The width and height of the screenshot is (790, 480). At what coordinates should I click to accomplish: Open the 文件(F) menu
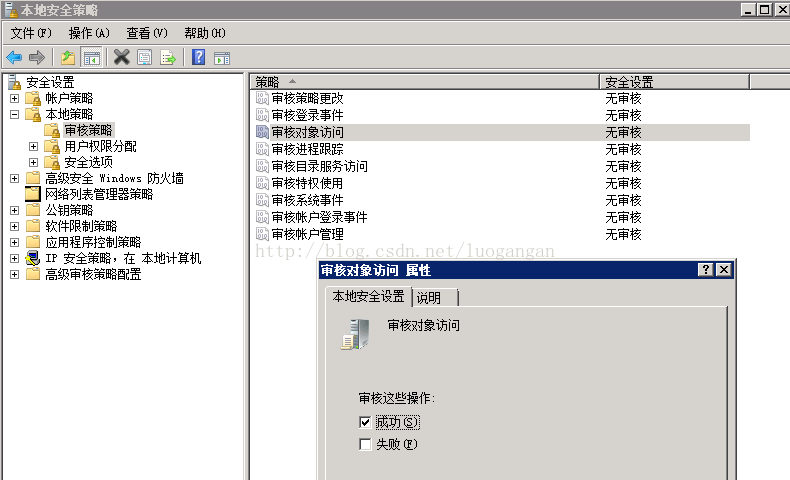coord(31,33)
